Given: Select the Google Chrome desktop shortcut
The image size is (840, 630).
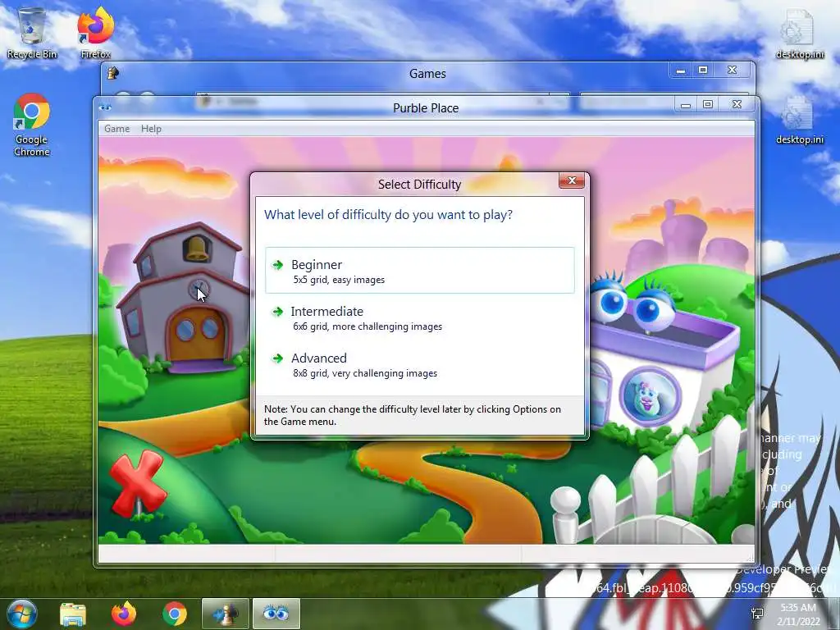Looking at the screenshot, I should pos(32,125).
